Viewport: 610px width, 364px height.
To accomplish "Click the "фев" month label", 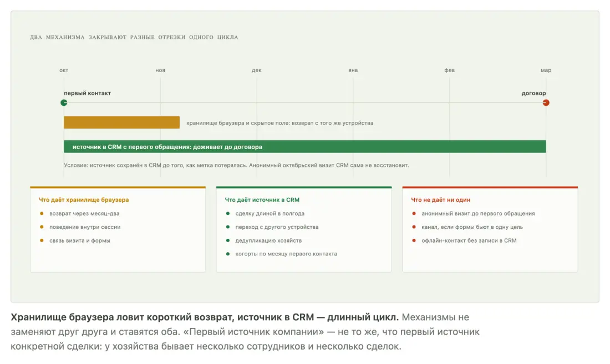I will (x=449, y=70).
